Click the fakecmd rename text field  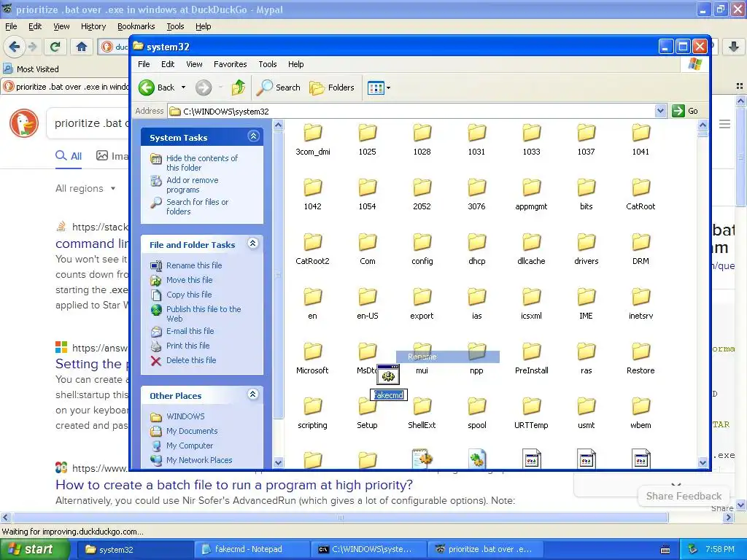point(389,394)
